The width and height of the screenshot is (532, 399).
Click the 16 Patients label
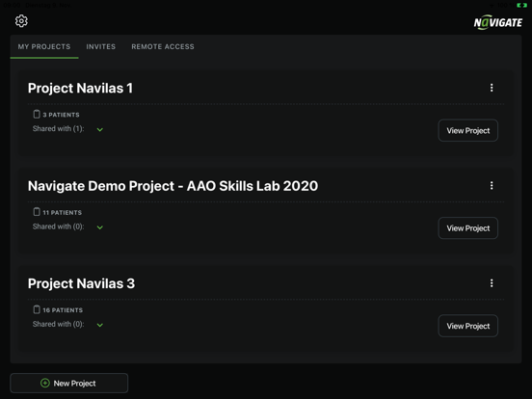point(63,310)
